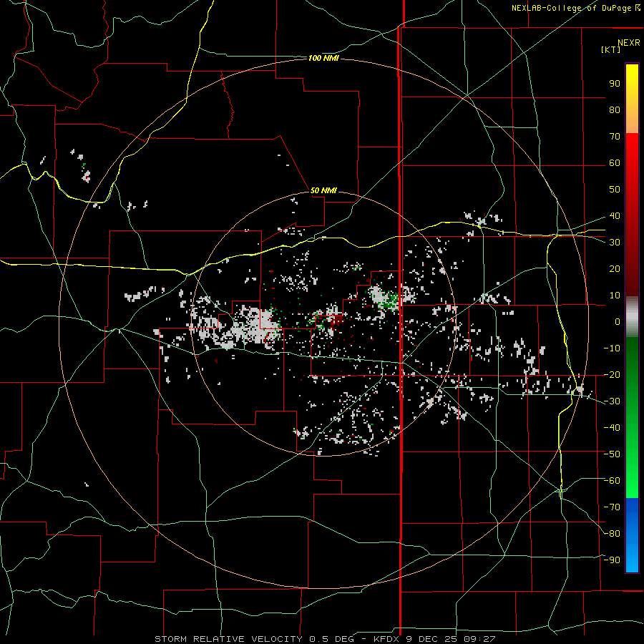Click the red segment of the color bar
This screenshot has width=644, height=644.
[x=632, y=213]
